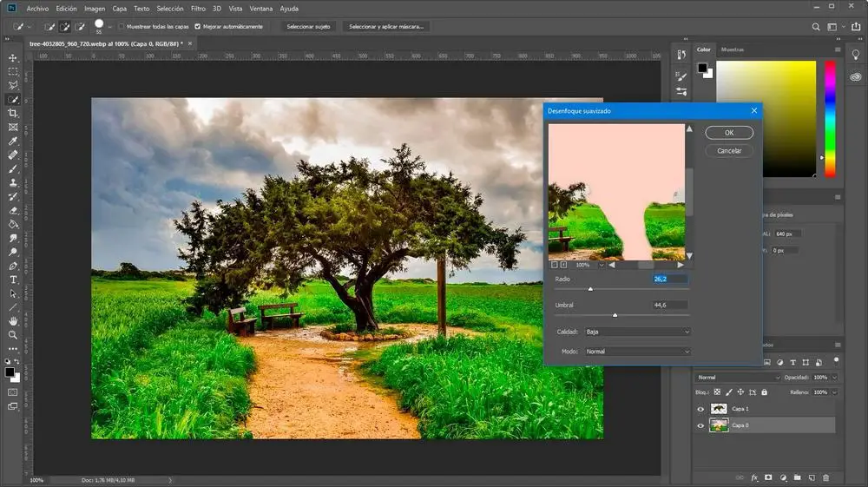This screenshot has width=868, height=487.
Task: Click the delete layer trash icon
Action: pos(825,477)
